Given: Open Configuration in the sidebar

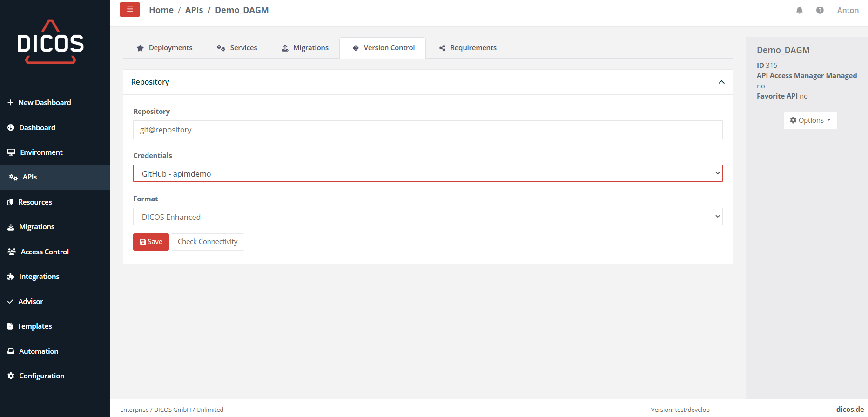Looking at the screenshot, I should [41, 376].
